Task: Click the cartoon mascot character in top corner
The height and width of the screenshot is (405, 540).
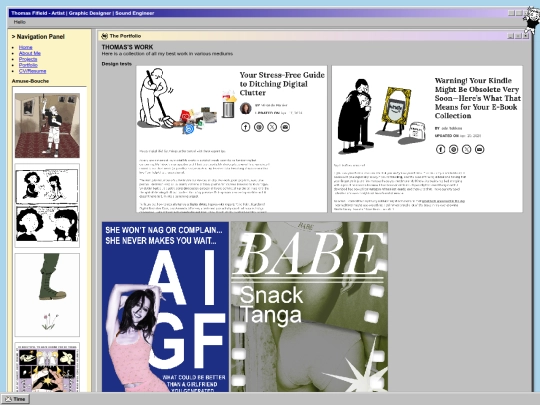Action: coord(532,19)
